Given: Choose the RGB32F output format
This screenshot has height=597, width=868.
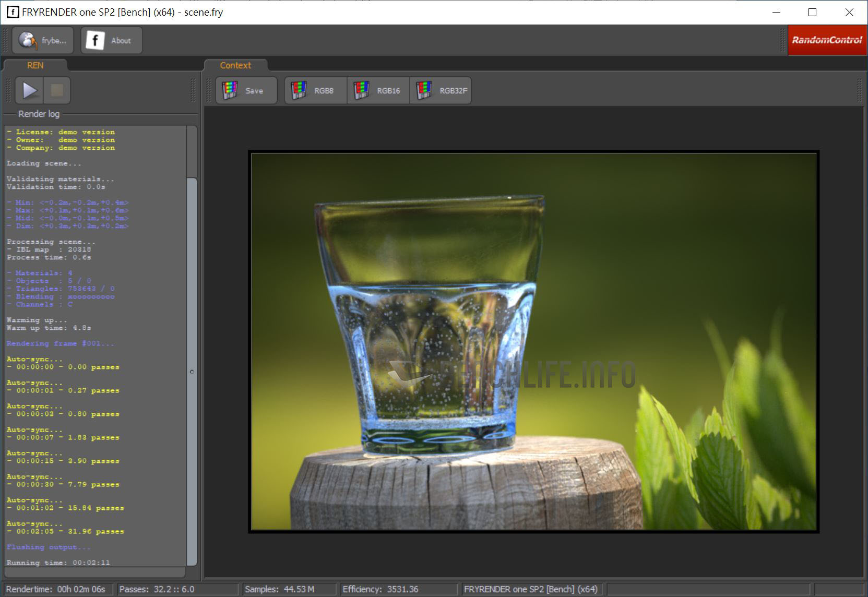Looking at the screenshot, I should [x=441, y=90].
